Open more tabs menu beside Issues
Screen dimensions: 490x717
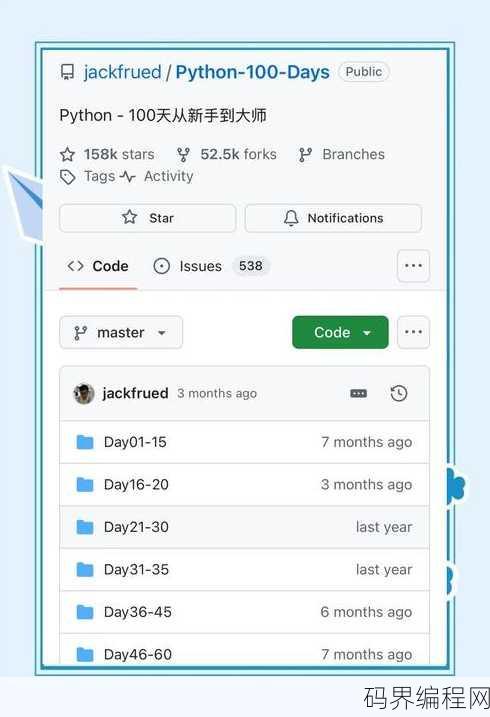click(x=413, y=266)
